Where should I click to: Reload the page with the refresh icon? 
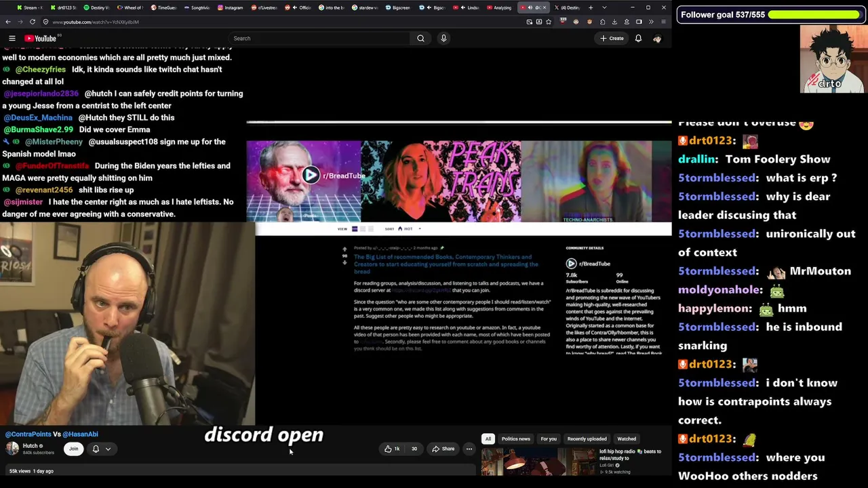32,22
